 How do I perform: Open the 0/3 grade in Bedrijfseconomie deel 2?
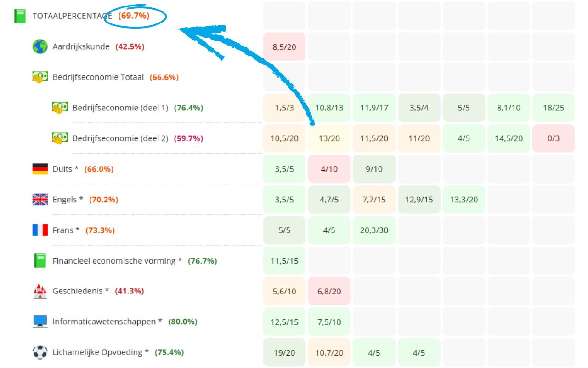(x=554, y=138)
